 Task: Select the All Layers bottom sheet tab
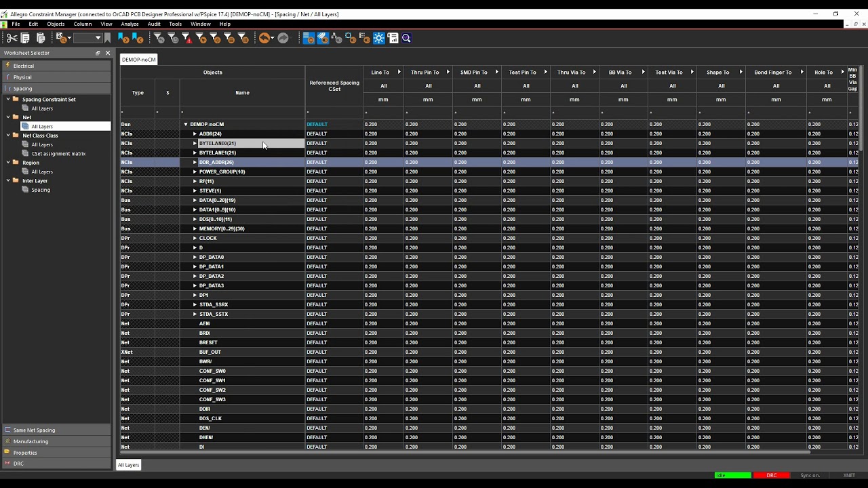128,465
